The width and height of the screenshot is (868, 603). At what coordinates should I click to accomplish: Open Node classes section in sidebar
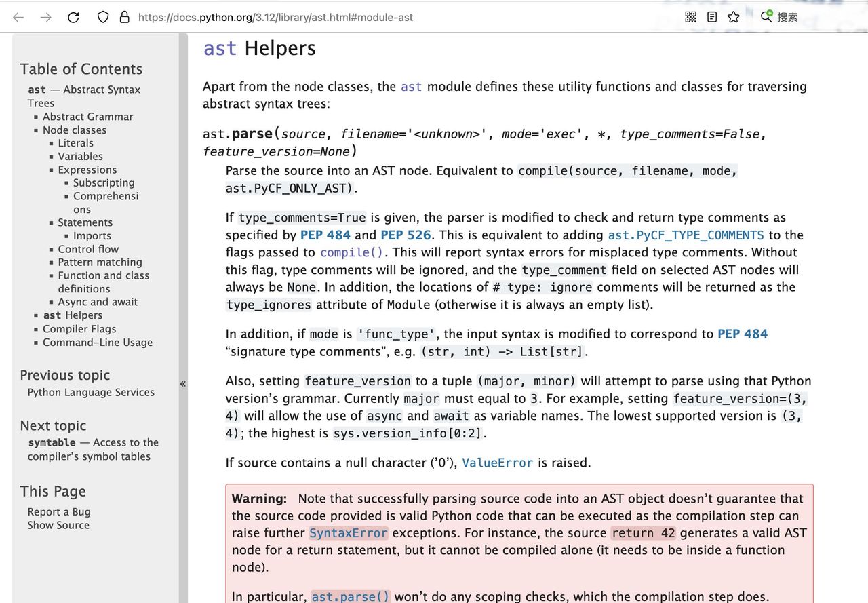(74, 130)
